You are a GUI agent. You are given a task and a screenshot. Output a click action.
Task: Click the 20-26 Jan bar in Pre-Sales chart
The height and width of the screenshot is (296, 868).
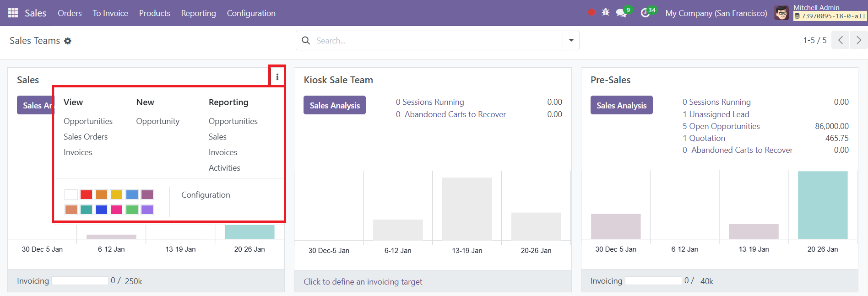[x=823, y=205]
